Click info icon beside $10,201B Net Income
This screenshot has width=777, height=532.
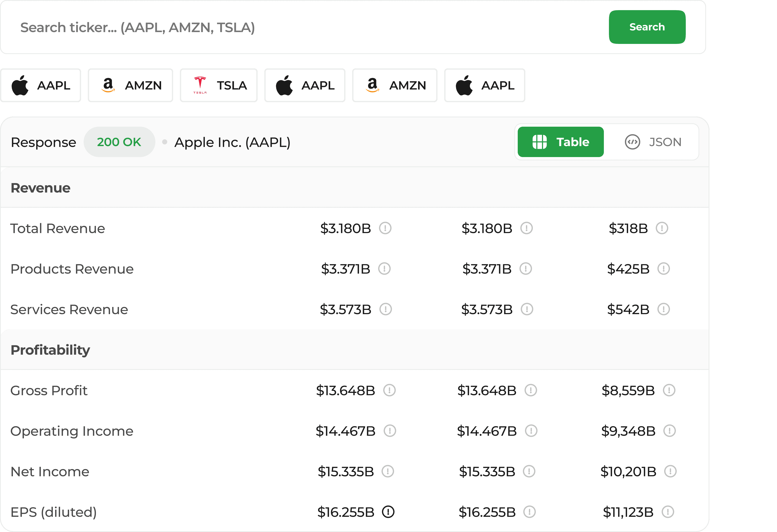point(670,471)
